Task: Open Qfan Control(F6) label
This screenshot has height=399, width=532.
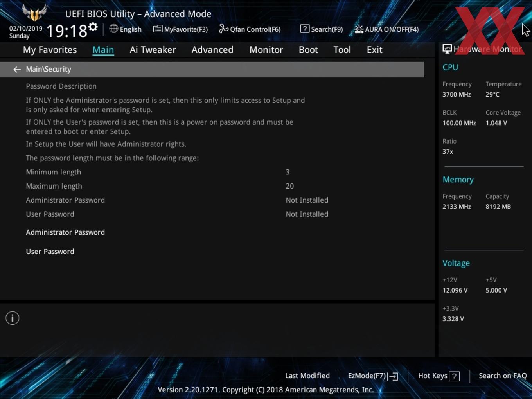Action: tap(255, 29)
